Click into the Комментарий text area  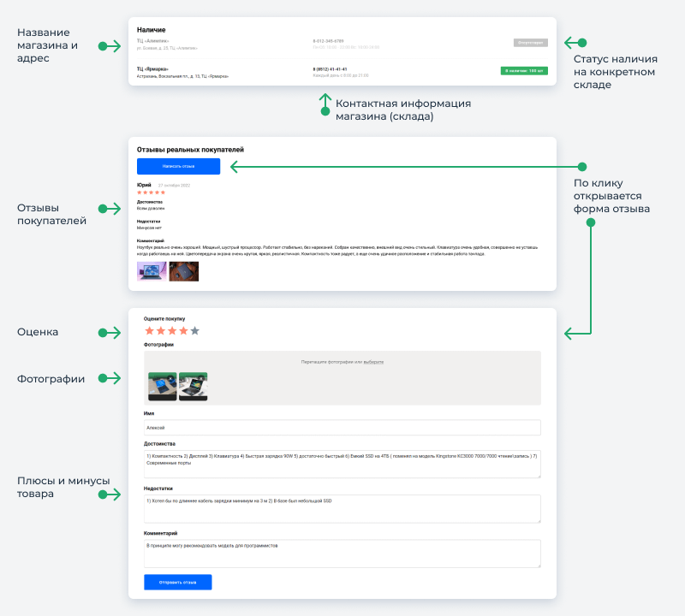point(342,554)
